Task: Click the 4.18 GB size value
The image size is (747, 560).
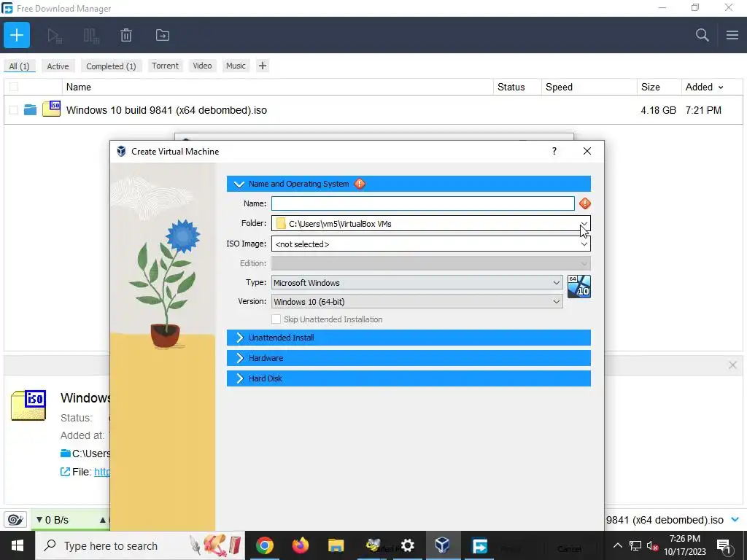Action: [x=659, y=110]
